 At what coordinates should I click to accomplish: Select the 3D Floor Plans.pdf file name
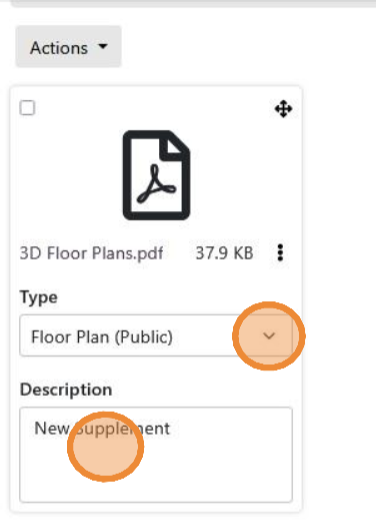[92, 253]
